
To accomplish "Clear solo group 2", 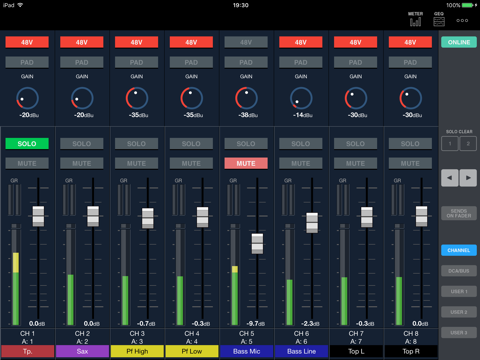I will click(x=468, y=144).
